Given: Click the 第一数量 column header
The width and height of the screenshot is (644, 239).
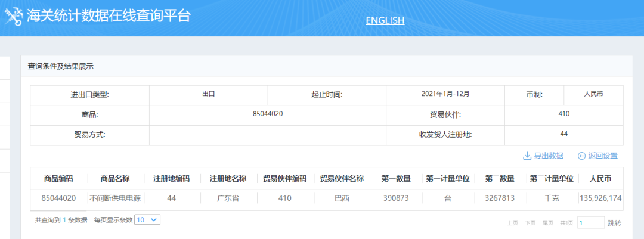Looking at the screenshot, I should click(x=396, y=179).
